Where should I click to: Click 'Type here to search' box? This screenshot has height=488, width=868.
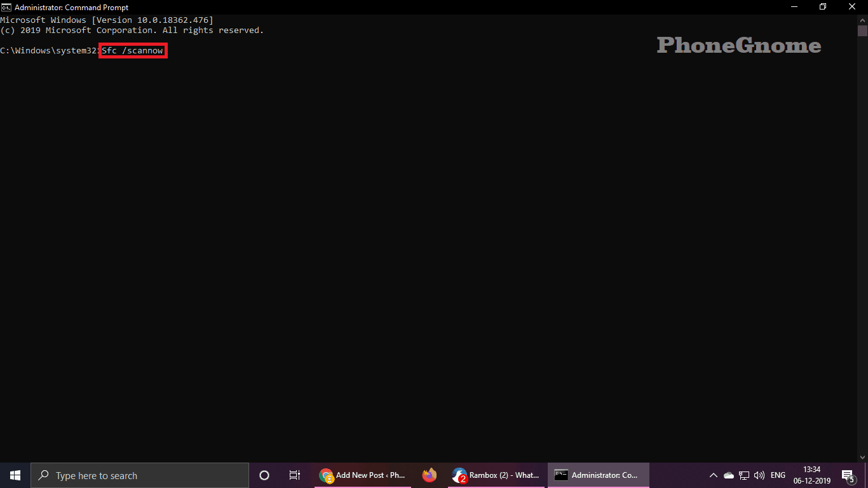tap(140, 475)
